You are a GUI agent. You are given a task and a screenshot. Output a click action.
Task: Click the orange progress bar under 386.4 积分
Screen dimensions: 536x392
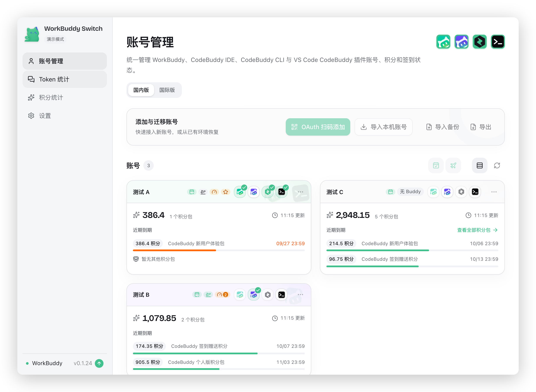tap(219, 250)
